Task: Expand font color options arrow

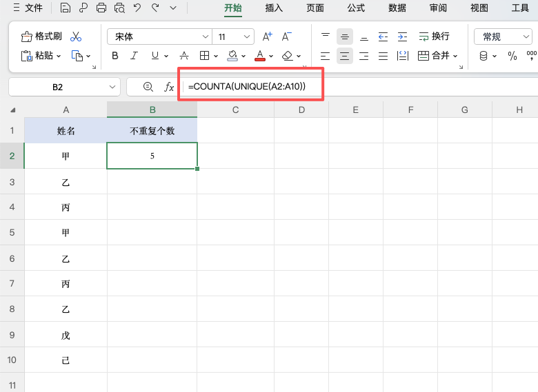Action: coord(271,56)
